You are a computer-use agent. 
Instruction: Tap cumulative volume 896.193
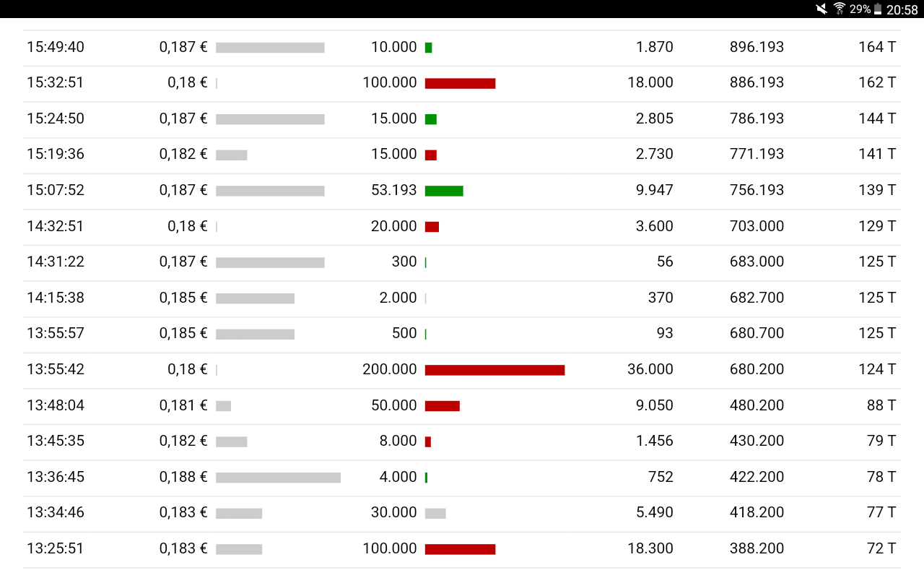click(x=757, y=47)
